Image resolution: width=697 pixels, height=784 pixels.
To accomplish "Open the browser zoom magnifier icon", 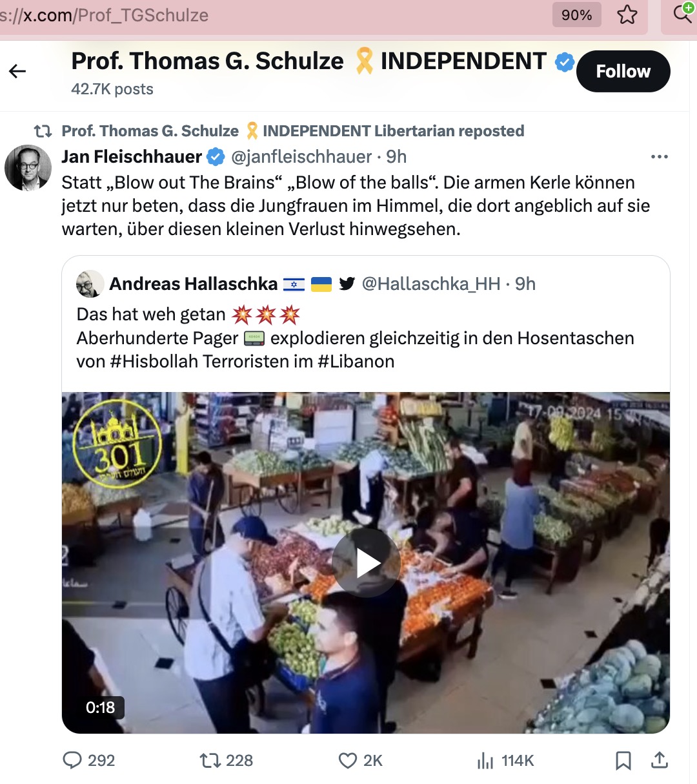I will coord(683,13).
